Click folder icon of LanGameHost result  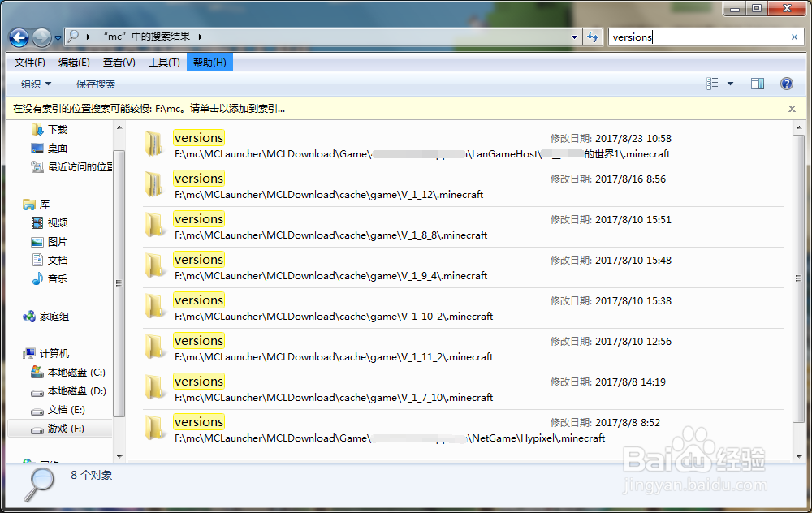click(153, 144)
